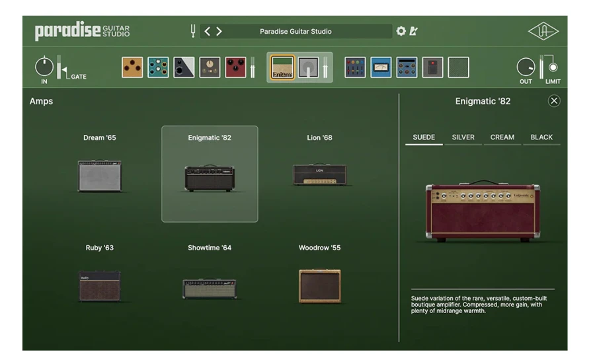Click the paradise Guitar Studio logo
The width and height of the screenshot is (595, 364).
(82, 30)
